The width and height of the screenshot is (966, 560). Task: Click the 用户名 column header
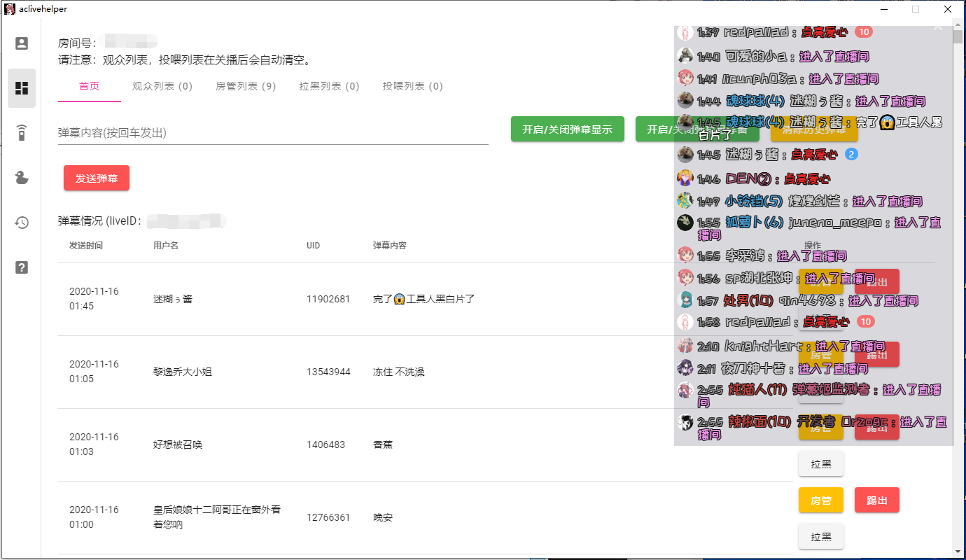[166, 246]
